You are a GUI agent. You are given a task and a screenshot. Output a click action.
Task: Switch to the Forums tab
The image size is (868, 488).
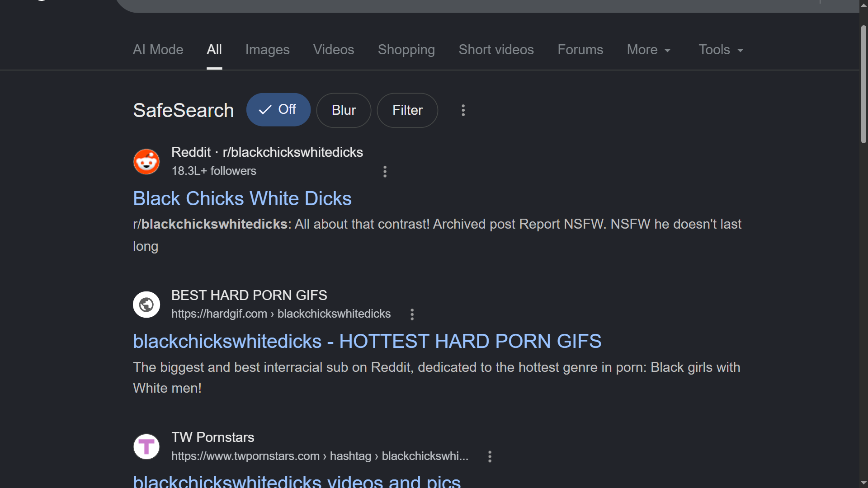pyautogui.click(x=580, y=50)
